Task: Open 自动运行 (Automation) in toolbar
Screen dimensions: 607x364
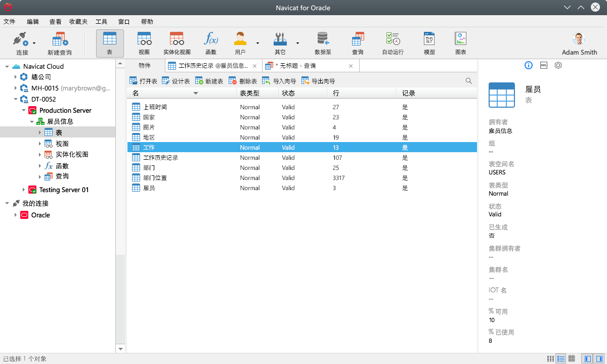Action: [393, 43]
